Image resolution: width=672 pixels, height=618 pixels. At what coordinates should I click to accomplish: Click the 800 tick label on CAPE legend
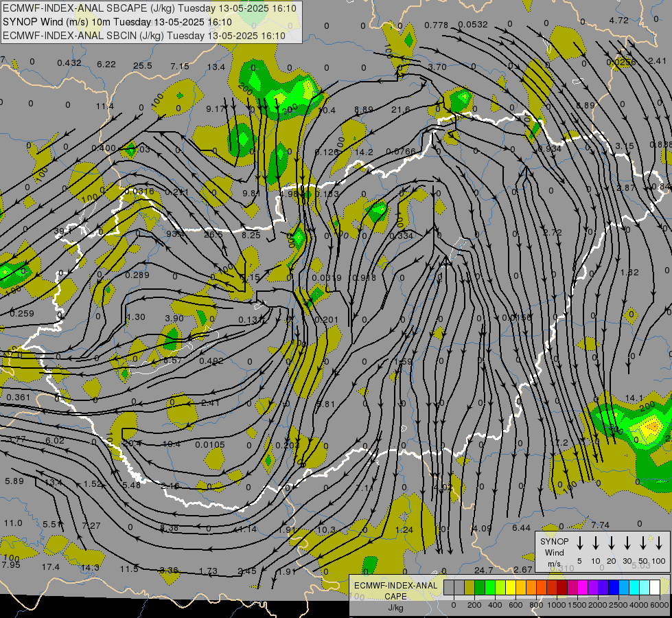click(x=536, y=605)
